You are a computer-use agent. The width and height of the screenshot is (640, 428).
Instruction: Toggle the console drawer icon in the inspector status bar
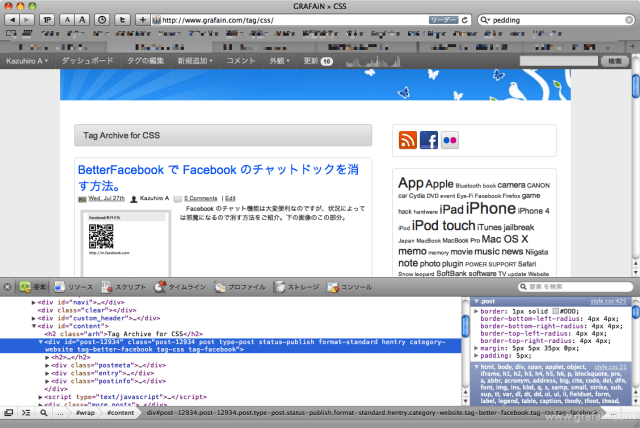26,413
